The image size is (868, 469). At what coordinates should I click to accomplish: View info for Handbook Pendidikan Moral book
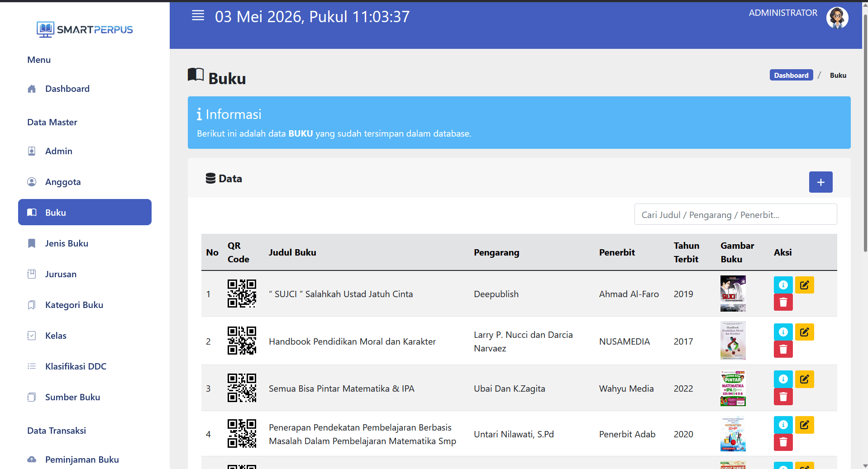[x=783, y=332]
